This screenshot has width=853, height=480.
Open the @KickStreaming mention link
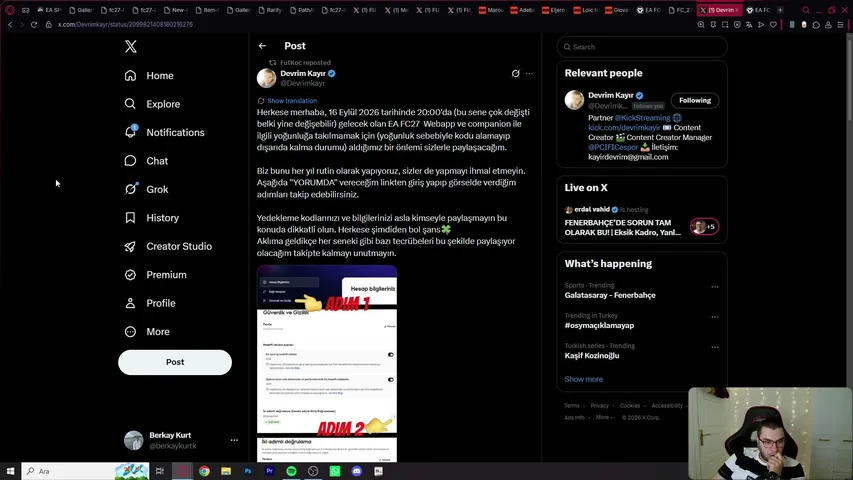coord(642,118)
